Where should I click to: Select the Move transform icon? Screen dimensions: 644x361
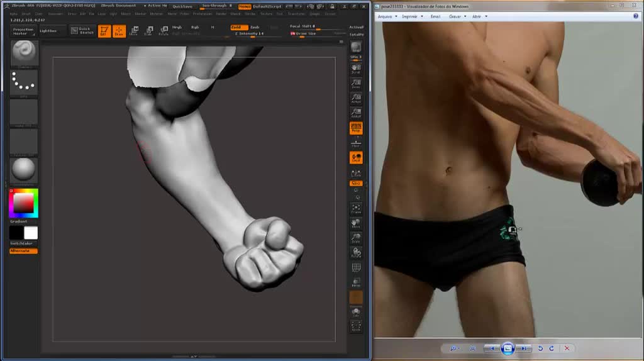coord(134,31)
